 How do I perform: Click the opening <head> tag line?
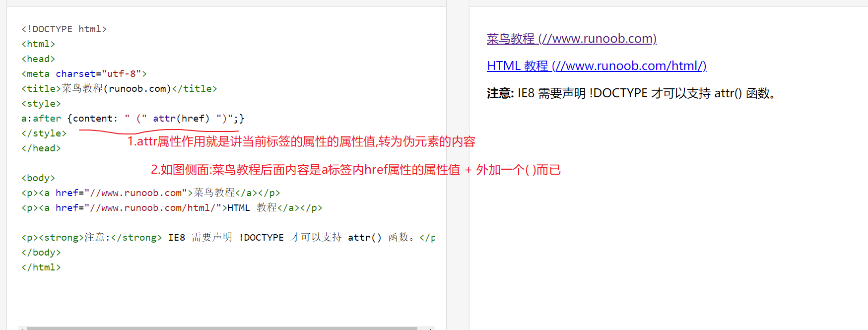38,59
